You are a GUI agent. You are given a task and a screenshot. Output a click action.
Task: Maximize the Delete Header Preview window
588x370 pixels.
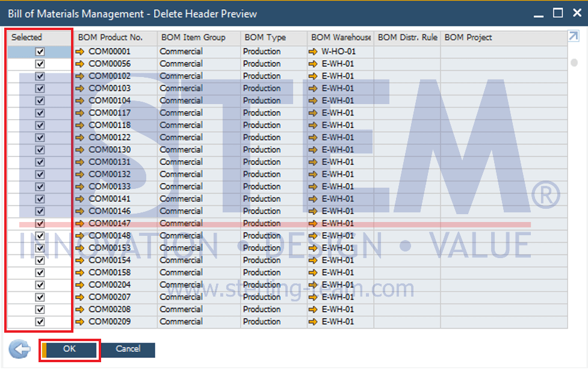click(x=558, y=13)
